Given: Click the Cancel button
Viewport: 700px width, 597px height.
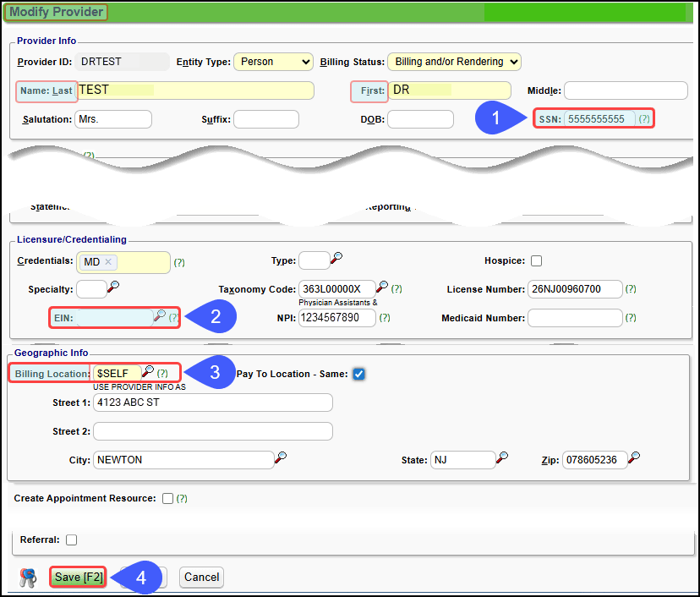Looking at the screenshot, I should 201,578.
